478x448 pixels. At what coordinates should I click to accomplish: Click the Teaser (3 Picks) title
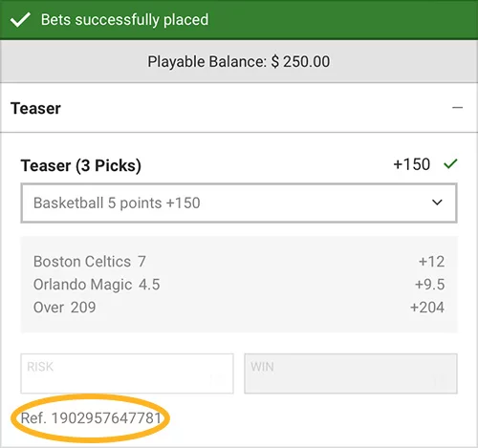tap(80, 165)
